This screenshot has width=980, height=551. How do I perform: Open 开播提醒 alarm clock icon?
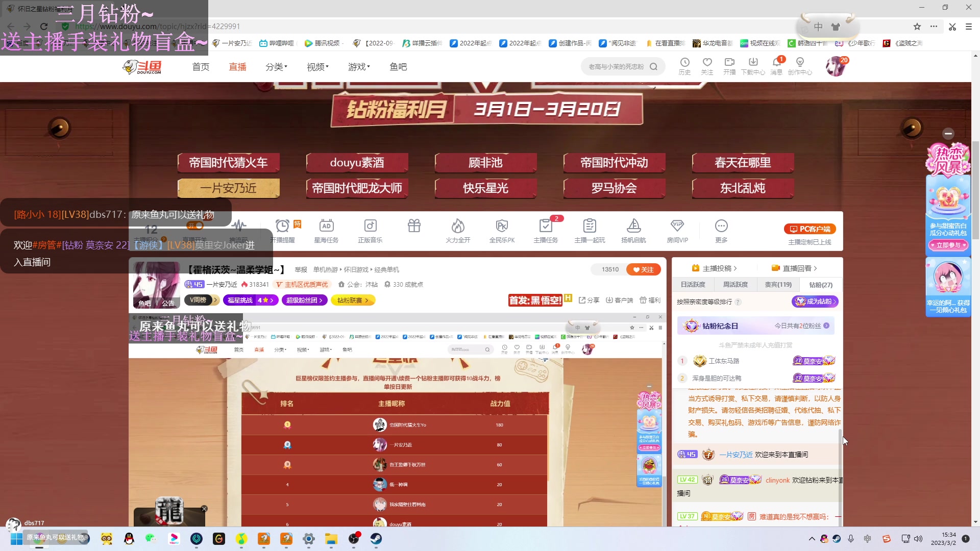(x=282, y=231)
